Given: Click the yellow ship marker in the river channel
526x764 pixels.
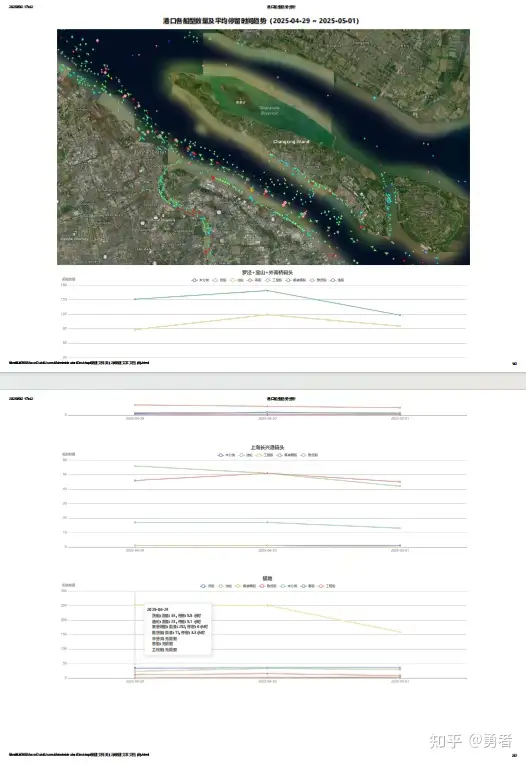Looking at the screenshot, I should coord(252,189).
